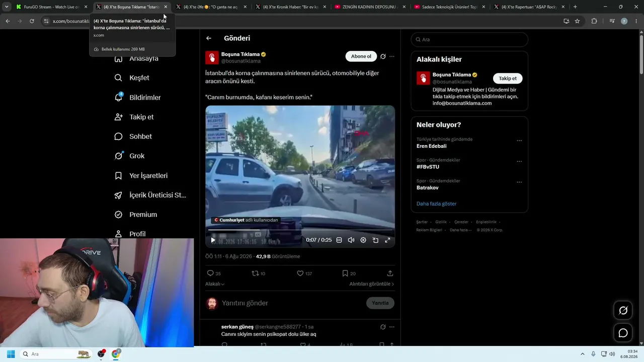The image size is (644, 362).
Task: Open floating chat messages button
Action: (623, 333)
